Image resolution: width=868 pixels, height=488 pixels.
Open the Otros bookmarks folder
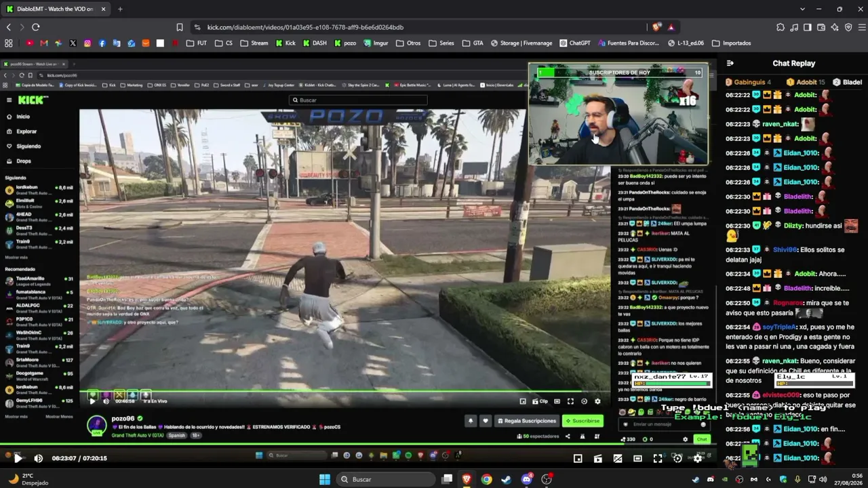pos(408,43)
